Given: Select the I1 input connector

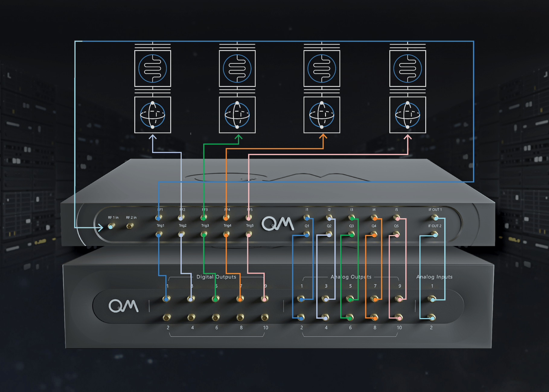Looking at the screenshot, I should (x=307, y=218).
